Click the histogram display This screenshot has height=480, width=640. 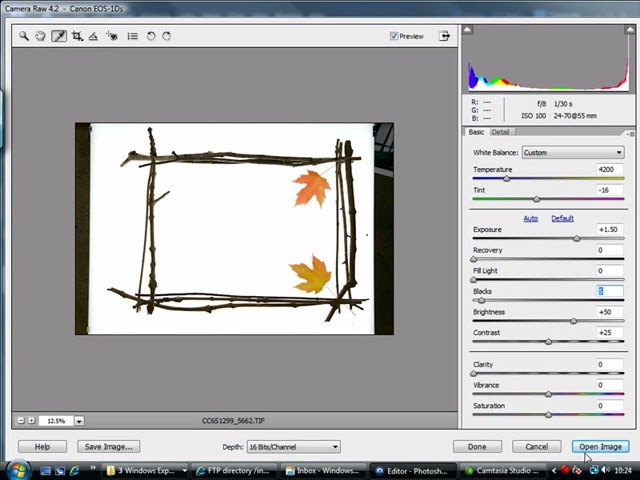(548, 58)
